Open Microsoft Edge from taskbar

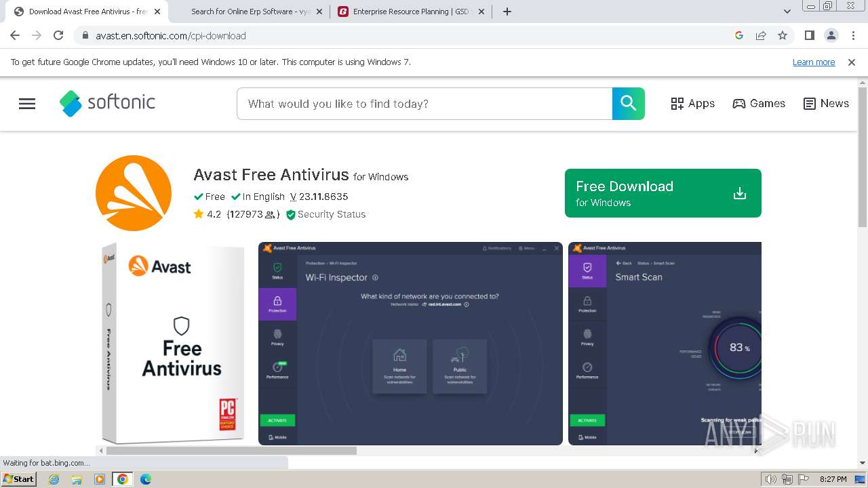[x=146, y=479]
